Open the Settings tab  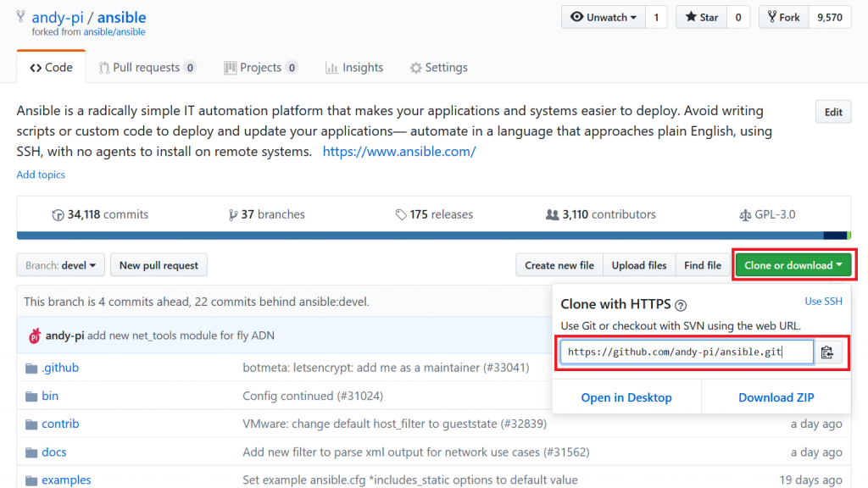point(438,68)
